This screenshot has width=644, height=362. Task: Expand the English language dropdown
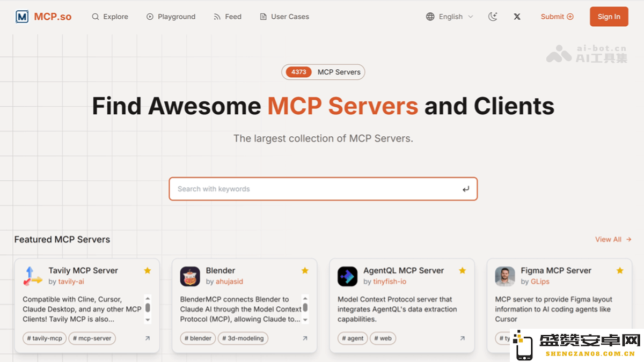[x=450, y=17]
